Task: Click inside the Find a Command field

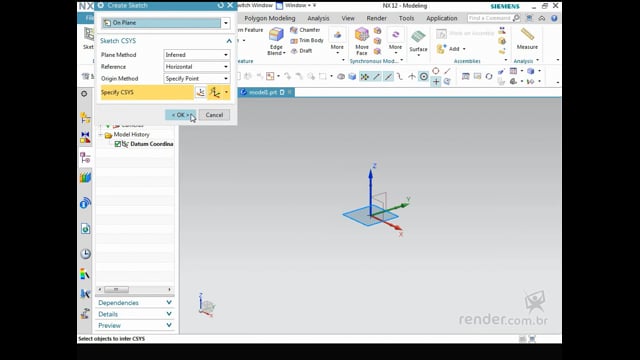Action: 489,18
